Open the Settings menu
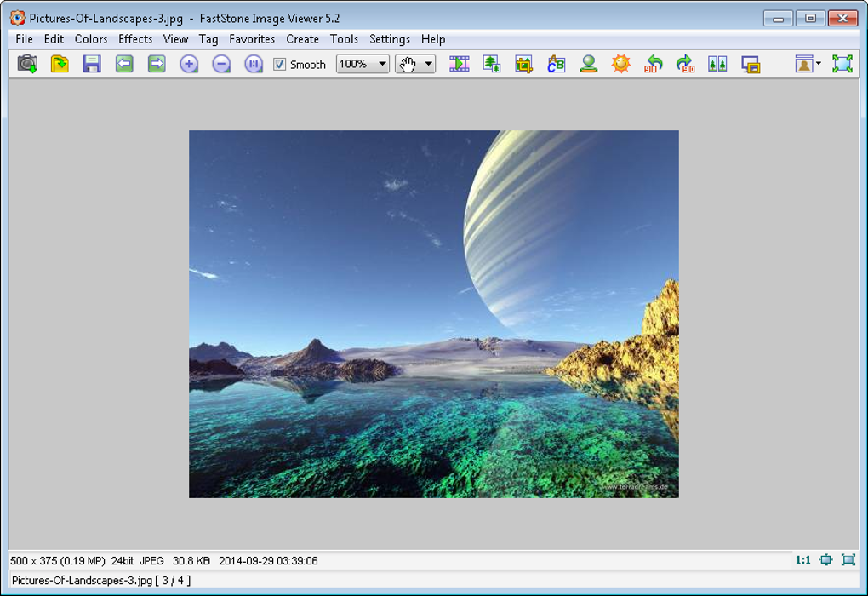Screen dimensions: 868x596 coord(390,39)
